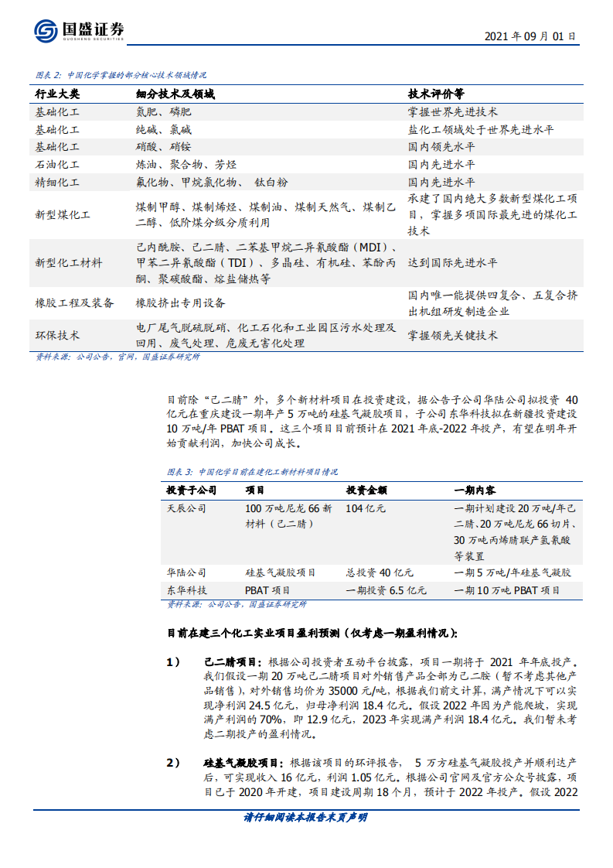Screen dimensions: 613x868
Task: Click the 一期内容 column header
Action: [475, 490]
